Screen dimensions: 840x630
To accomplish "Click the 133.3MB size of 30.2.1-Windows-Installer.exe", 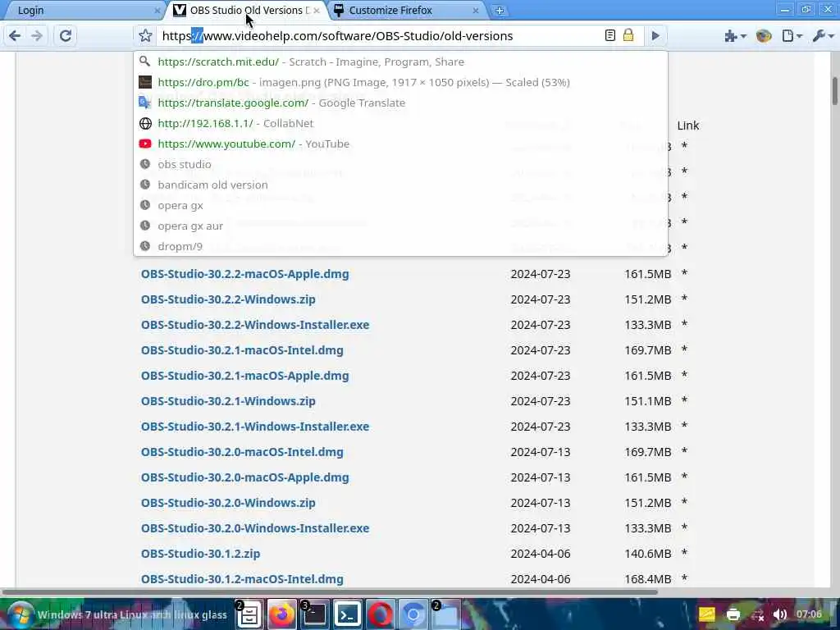I will [648, 427].
